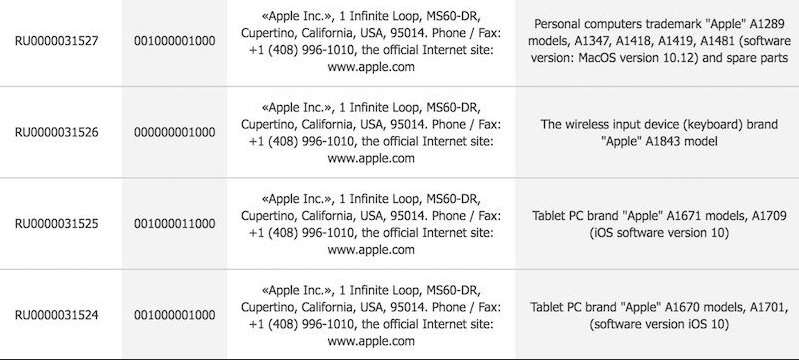Select registration number RU0000031527

pyautogui.click(x=57, y=41)
